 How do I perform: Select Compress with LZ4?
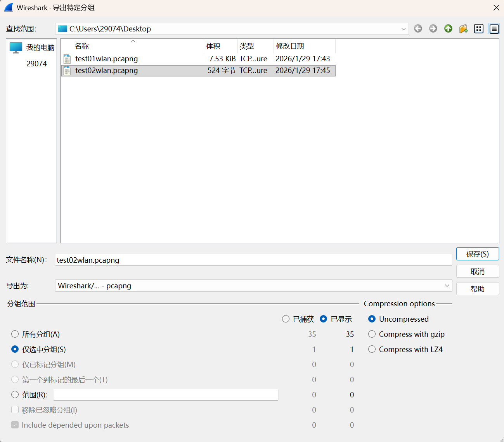372,349
